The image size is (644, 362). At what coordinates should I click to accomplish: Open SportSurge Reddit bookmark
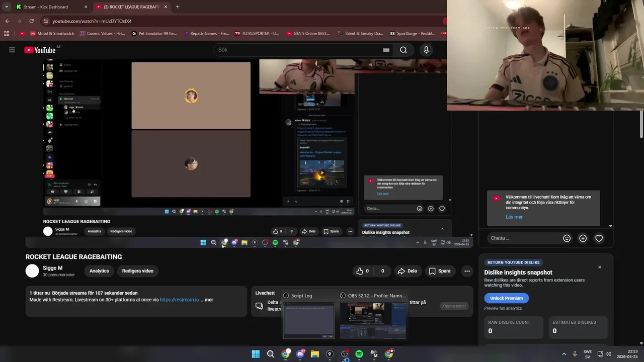tap(413, 34)
